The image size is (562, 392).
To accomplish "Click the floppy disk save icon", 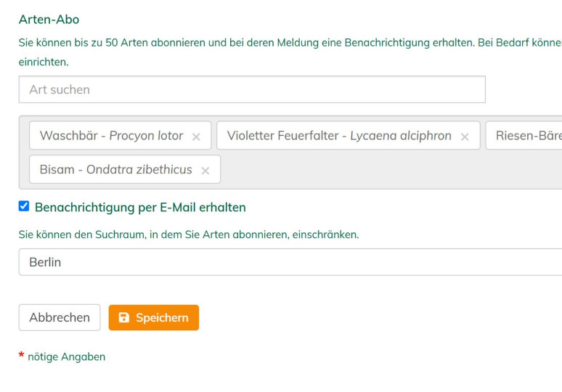I will click(x=124, y=318).
